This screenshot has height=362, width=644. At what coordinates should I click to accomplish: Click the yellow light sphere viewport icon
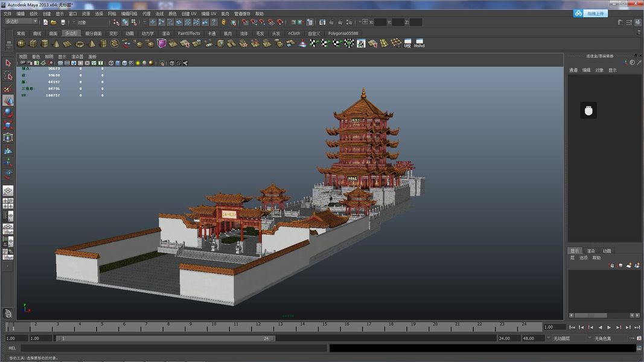point(138,63)
